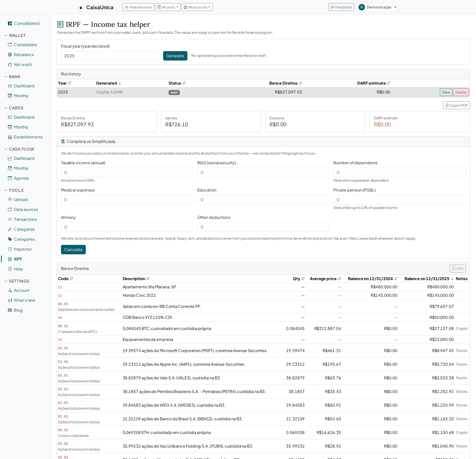Viewport: 476px width, 459px height.
Task: Open the Feedback button
Action: tap(341, 7)
